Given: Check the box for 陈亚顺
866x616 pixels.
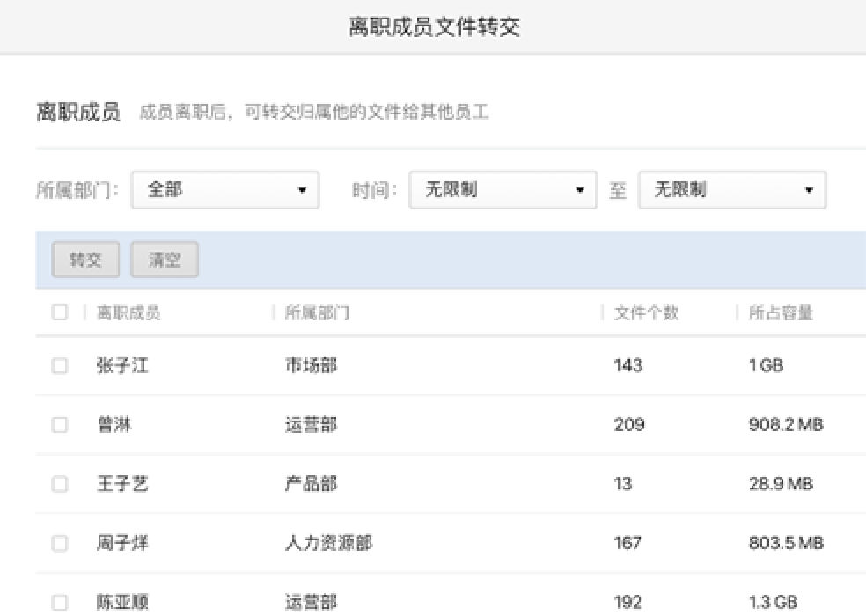Looking at the screenshot, I should click(x=60, y=603).
